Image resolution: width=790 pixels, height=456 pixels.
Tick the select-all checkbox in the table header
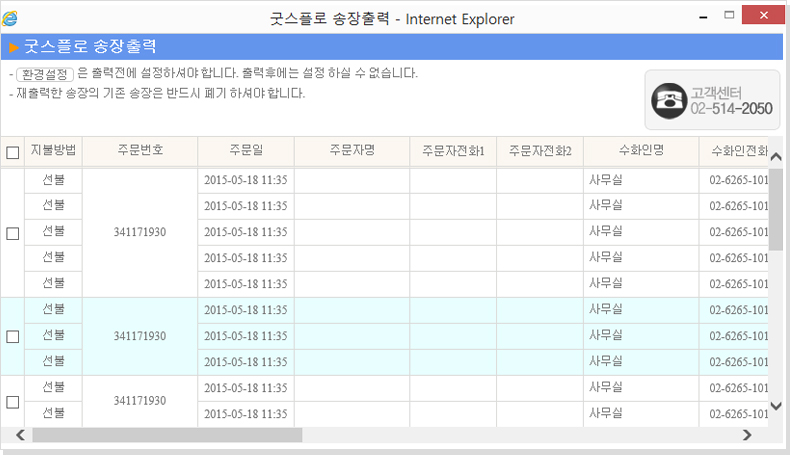[13, 152]
